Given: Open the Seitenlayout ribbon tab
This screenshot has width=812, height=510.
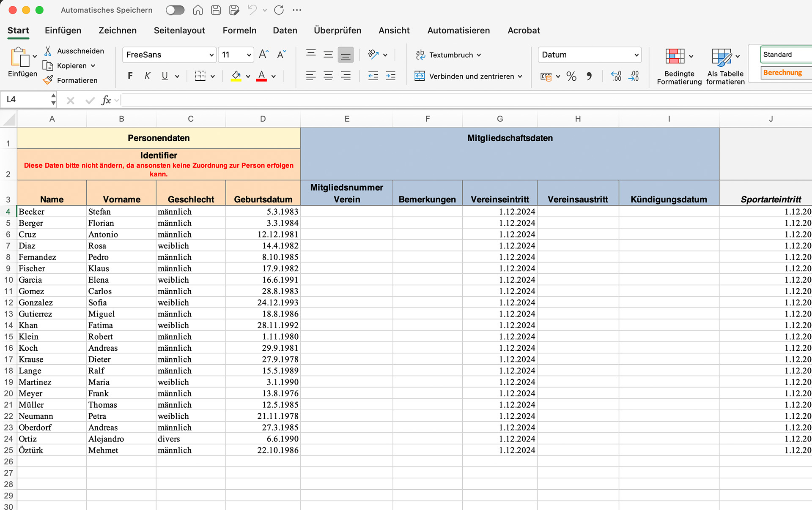Looking at the screenshot, I should click(179, 30).
